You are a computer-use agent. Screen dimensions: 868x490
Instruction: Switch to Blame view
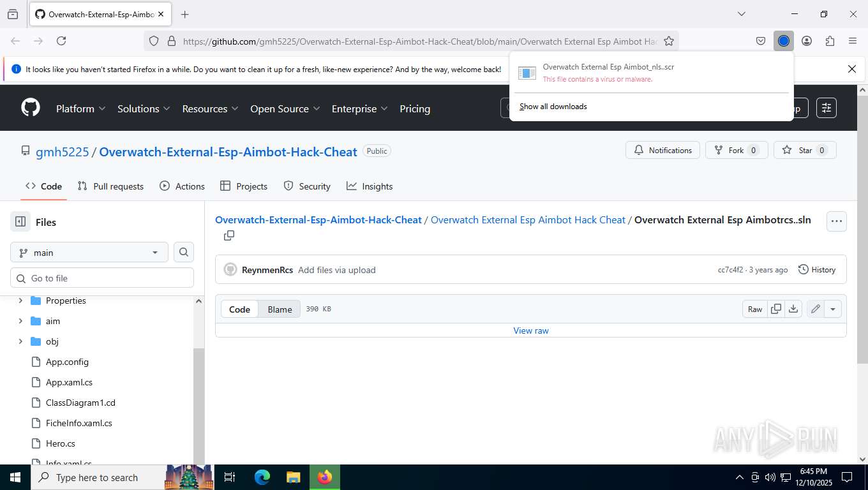click(280, 309)
